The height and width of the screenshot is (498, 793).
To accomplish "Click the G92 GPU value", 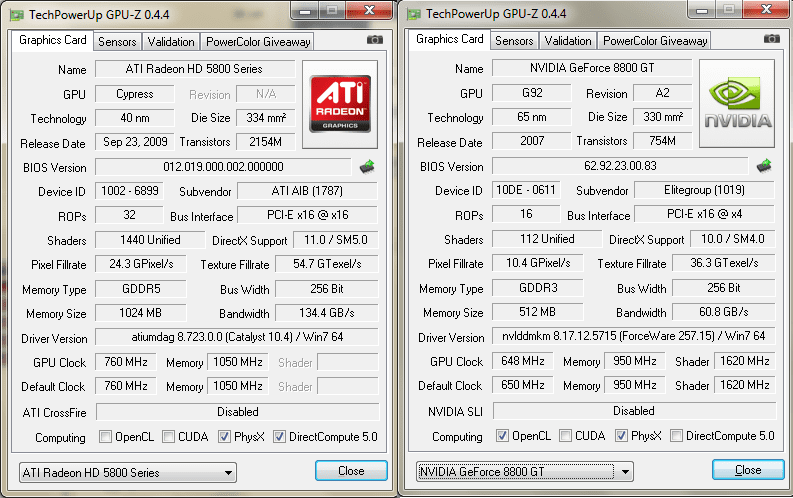I will click(532, 93).
